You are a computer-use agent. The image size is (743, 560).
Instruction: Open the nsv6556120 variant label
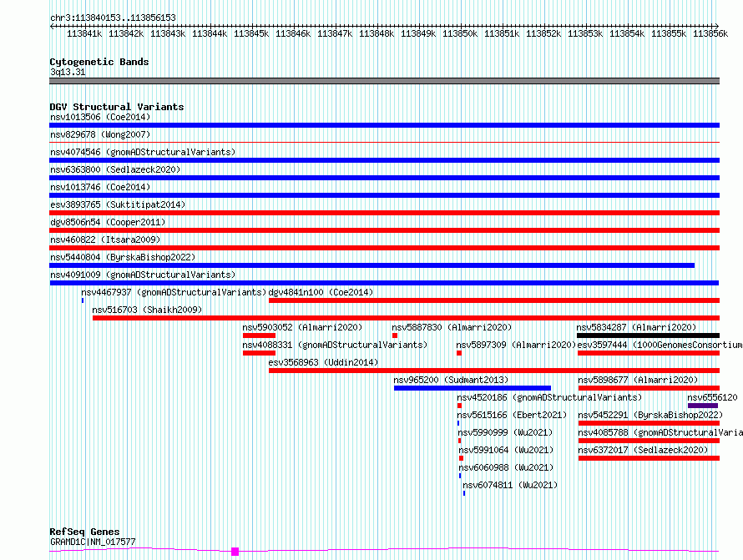(712, 397)
